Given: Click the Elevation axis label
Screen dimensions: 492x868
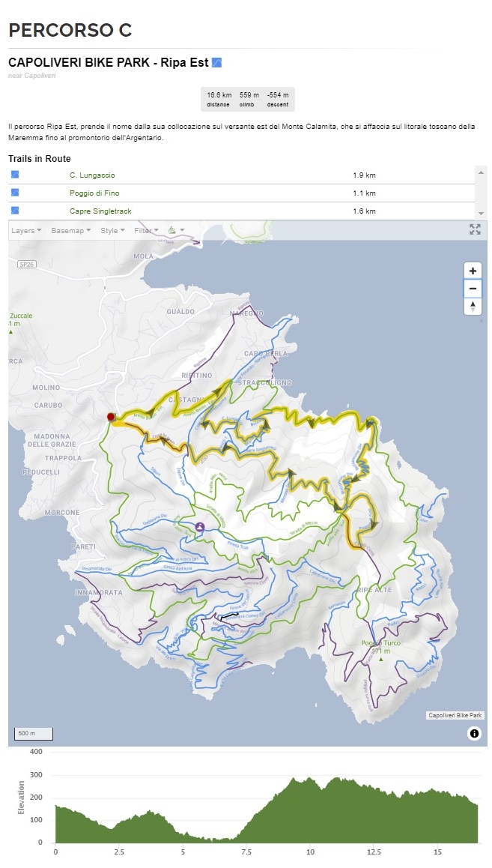Looking at the screenshot, I should click(x=22, y=797).
